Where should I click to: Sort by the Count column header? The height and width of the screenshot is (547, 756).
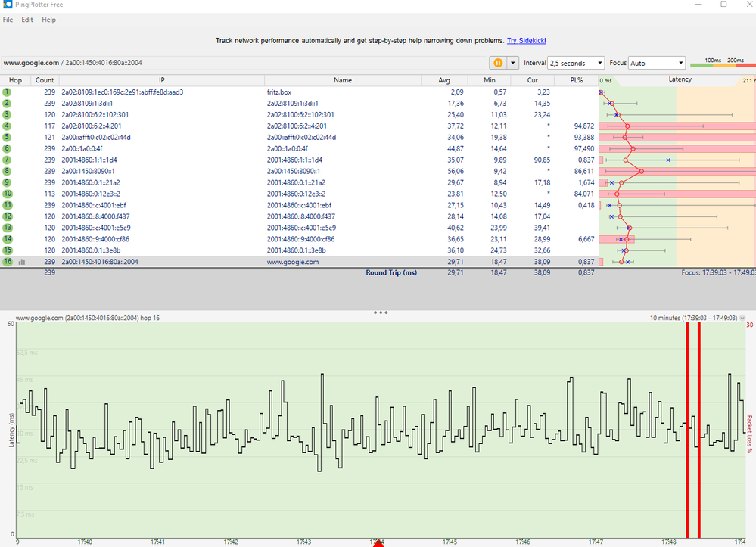(45, 80)
